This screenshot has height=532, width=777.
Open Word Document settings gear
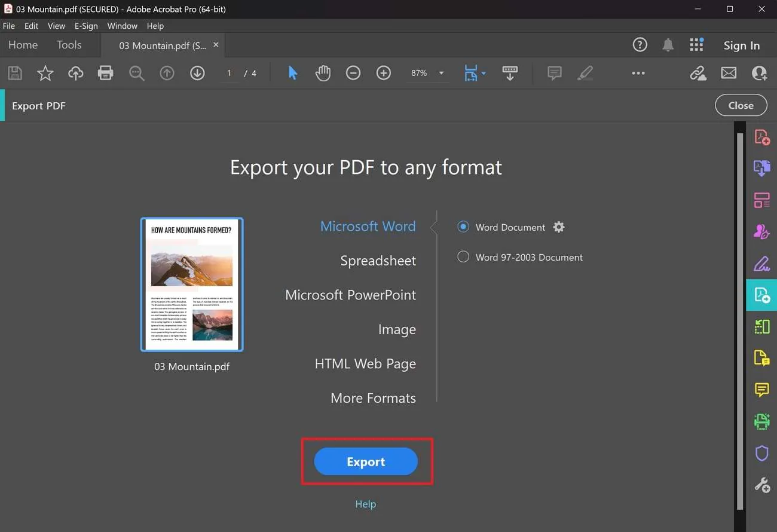pyautogui.click(x=559, y=227)
